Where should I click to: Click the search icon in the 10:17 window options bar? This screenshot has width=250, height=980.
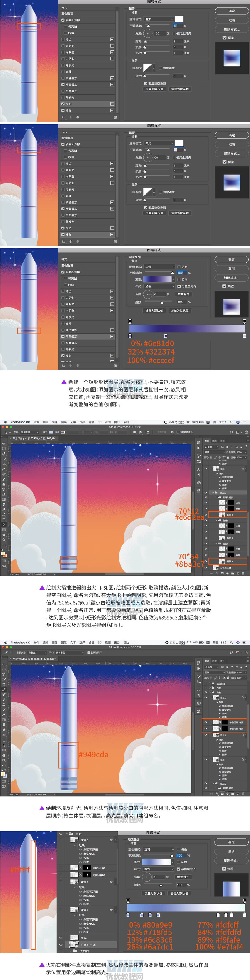[231, 432]
